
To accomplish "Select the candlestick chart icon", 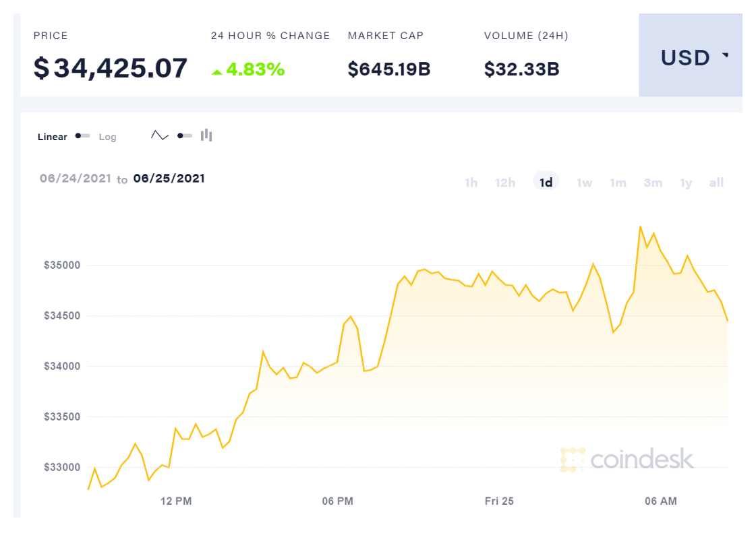I will pos(206,135).
